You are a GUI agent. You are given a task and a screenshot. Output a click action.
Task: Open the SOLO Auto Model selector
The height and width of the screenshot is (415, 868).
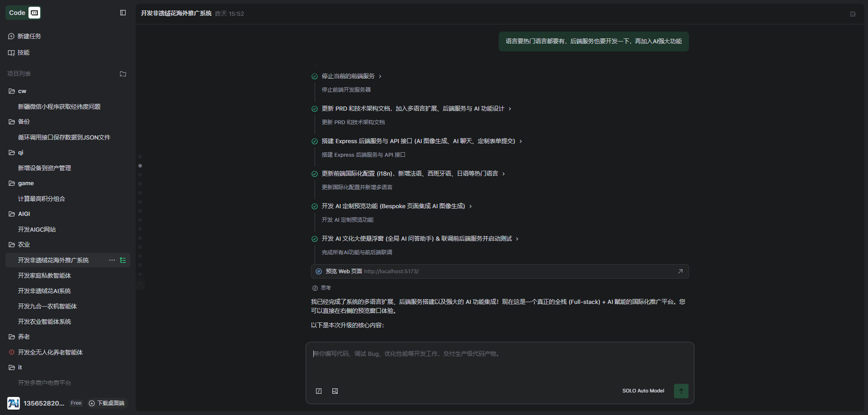tap(643, 391)
